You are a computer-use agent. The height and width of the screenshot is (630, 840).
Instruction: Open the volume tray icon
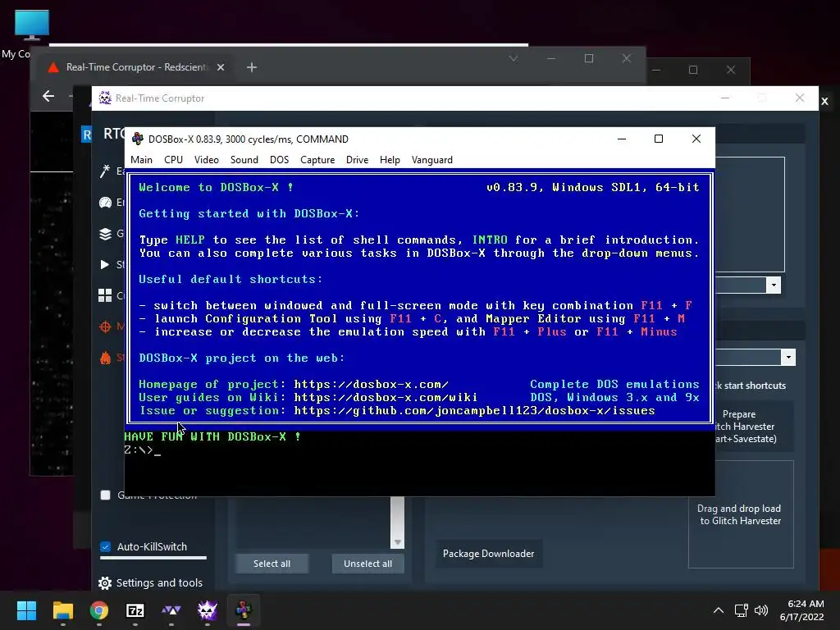pos(760,610)
